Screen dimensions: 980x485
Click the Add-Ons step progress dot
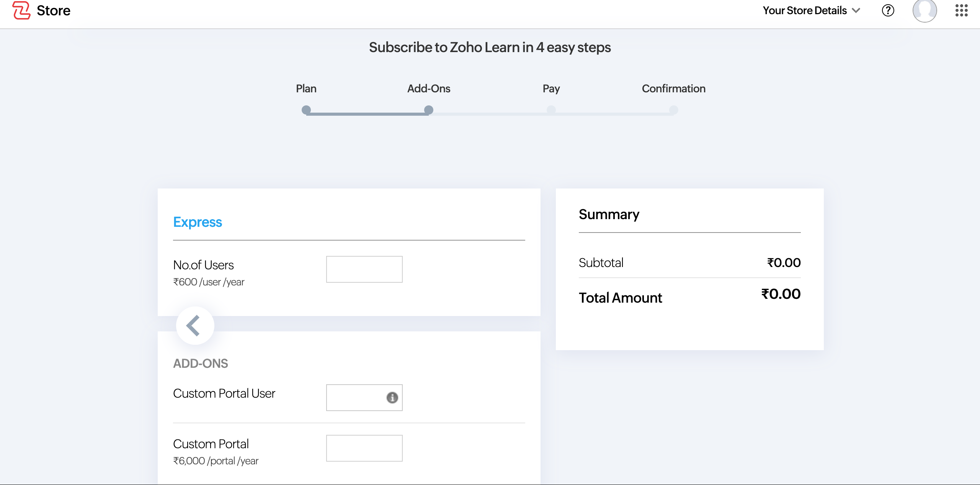428,110
